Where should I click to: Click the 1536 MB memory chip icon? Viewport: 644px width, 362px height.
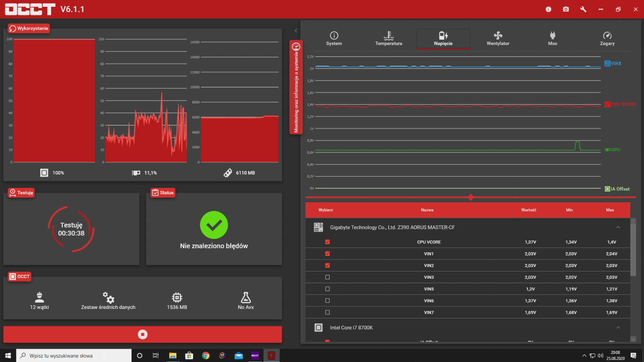[177, 297]
